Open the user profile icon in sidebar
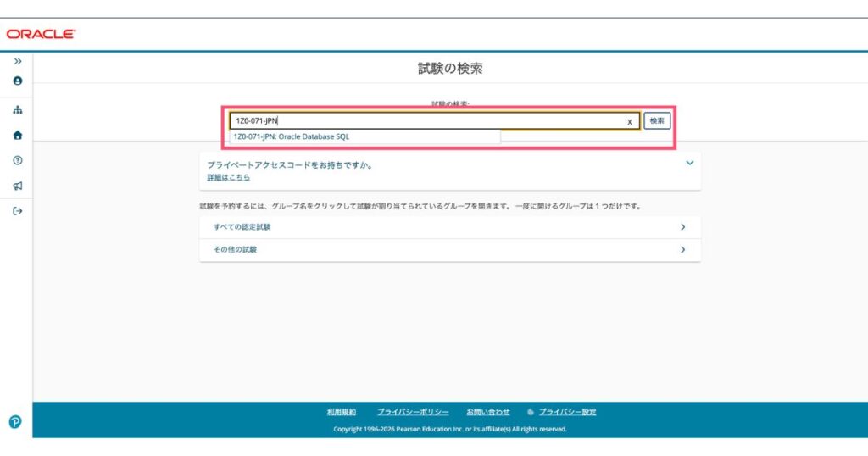The width and height of the screenshot is (868, 456). tap(18, 81)
